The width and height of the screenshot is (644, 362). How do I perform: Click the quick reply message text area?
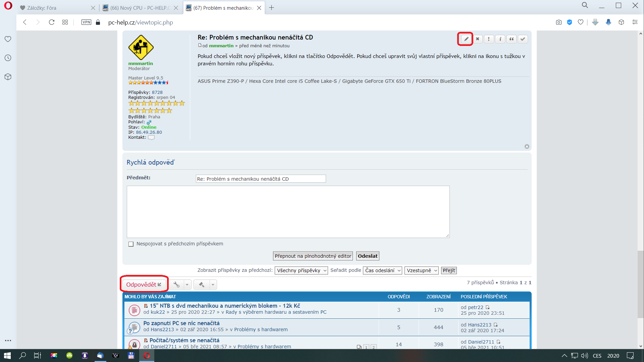pyautogui.click(x=288, y=212)
